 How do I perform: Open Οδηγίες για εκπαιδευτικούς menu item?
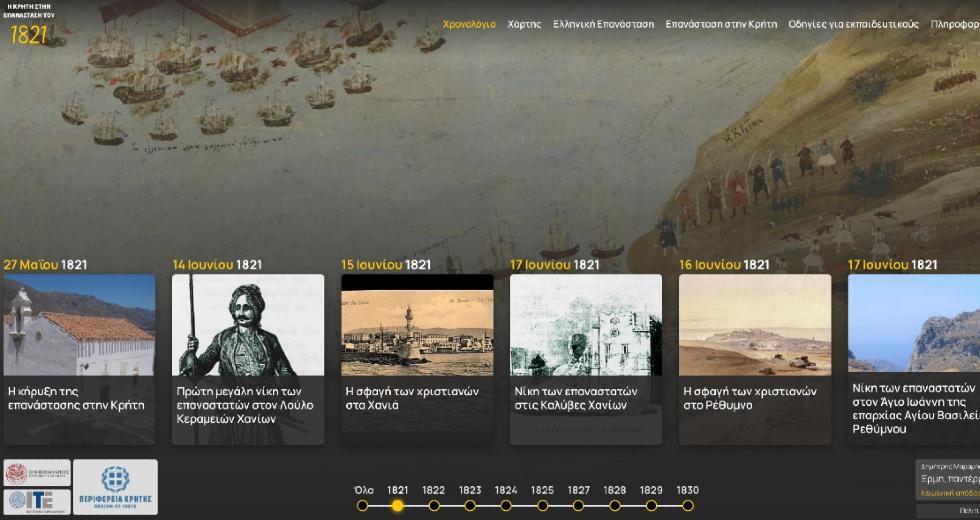[x=853, y=24]
